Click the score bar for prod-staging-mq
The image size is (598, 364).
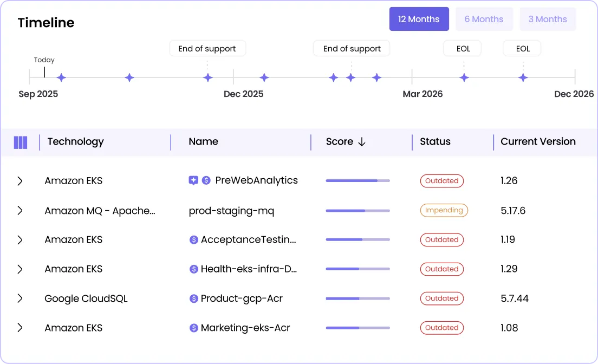click(357, 210)
